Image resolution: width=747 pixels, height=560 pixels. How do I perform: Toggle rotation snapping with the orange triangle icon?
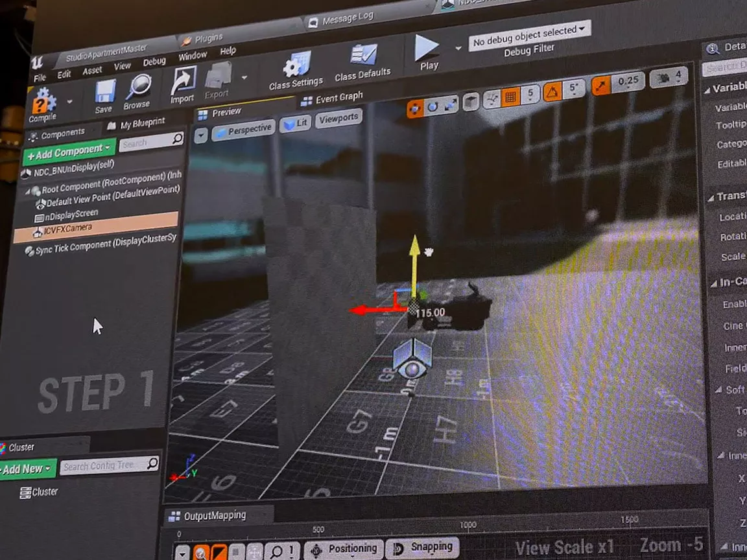click(x=552, y=91)
